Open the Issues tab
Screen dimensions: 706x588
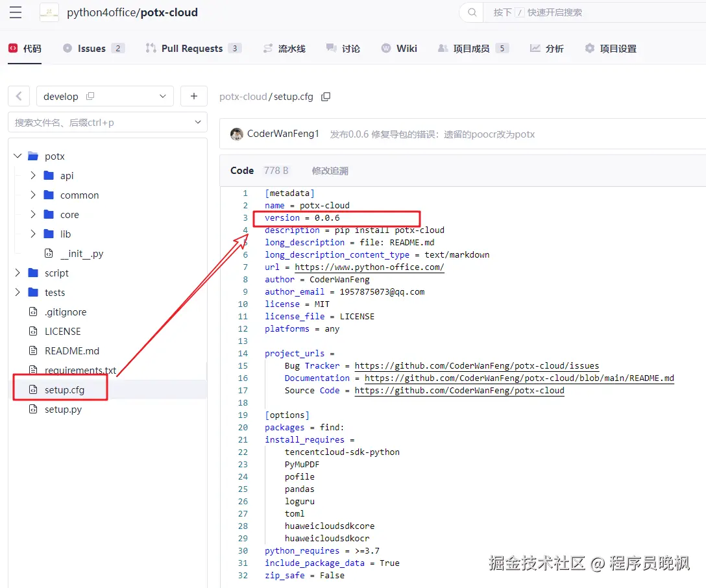(x=93, y=48)
